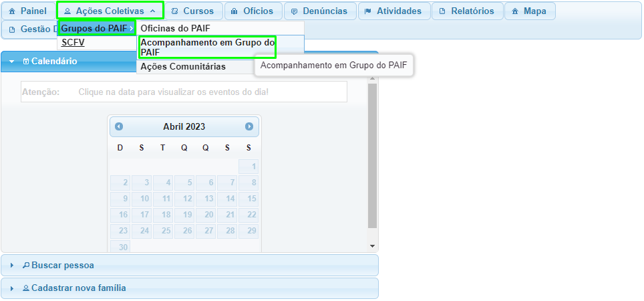Go to previous month in calendar

(x=119, y=126)
